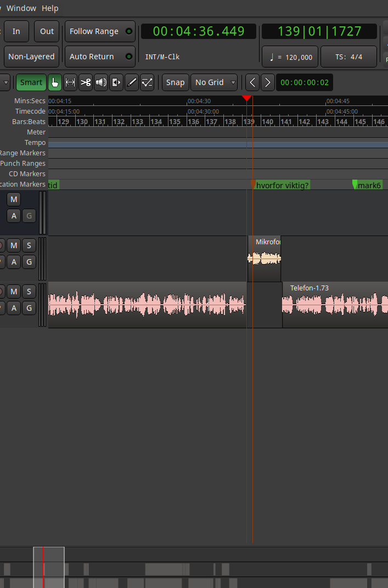Open the Help menu
The width and height of the screenshot is (388, 588).
pyautogui.click(x=50, y=8)
